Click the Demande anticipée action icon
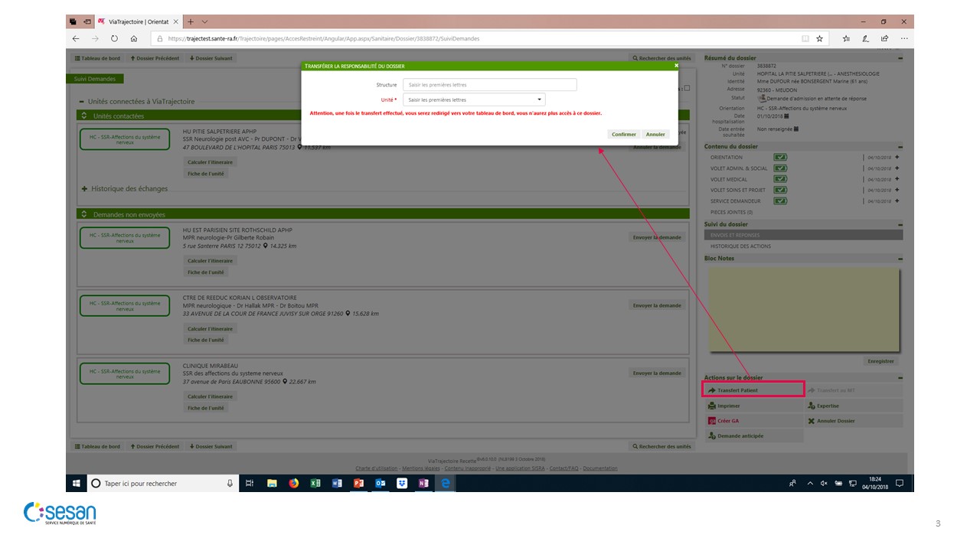Viewport: 980px width, 551px height. click(712, 436)
